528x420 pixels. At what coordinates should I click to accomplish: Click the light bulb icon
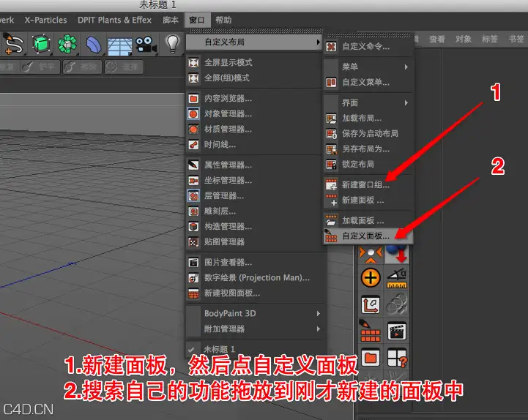tap(172, 44)
